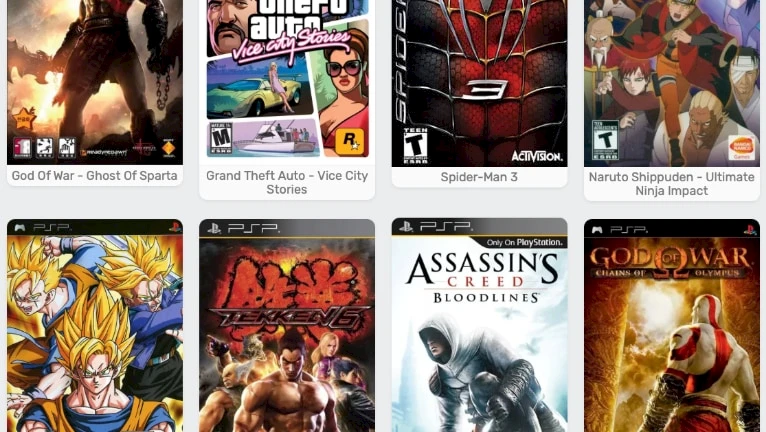Open Assassin's Creed Bloodlines cover
This screenshot has height=432, width=766.
[x=479, y=325]
